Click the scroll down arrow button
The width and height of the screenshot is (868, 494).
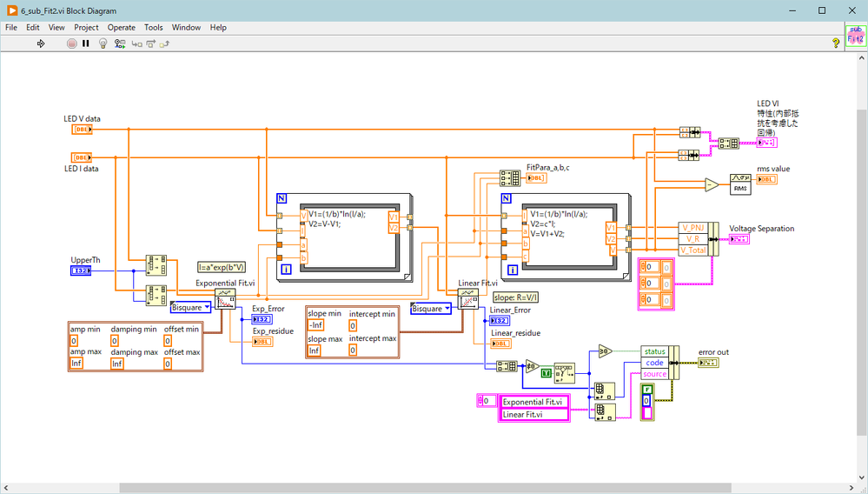click(862, 477)
